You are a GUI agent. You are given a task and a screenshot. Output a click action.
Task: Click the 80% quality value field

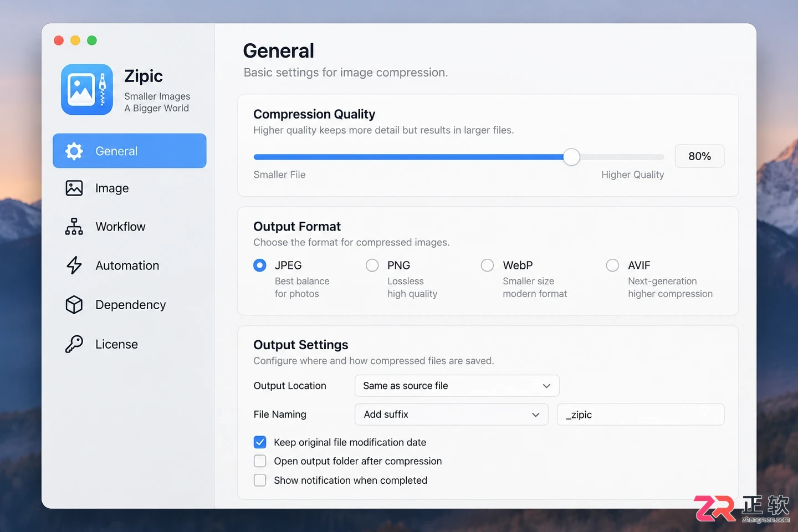(x=699, y=156)
